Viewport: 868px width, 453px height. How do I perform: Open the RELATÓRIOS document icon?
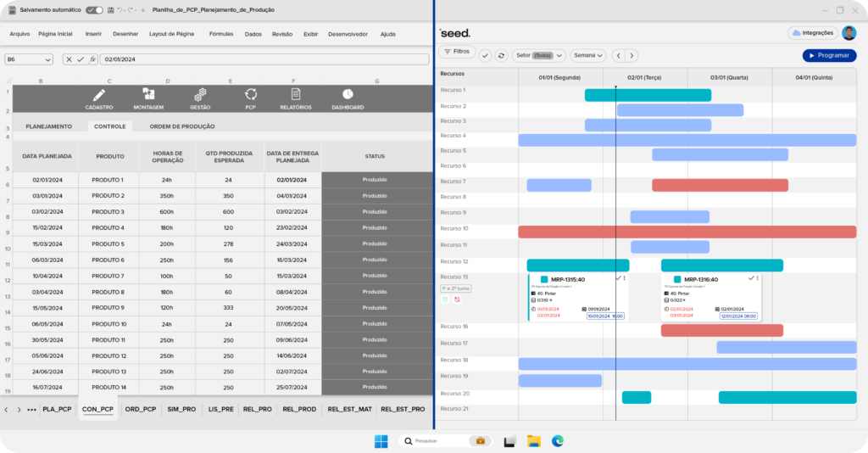click(x=296, y=94)
